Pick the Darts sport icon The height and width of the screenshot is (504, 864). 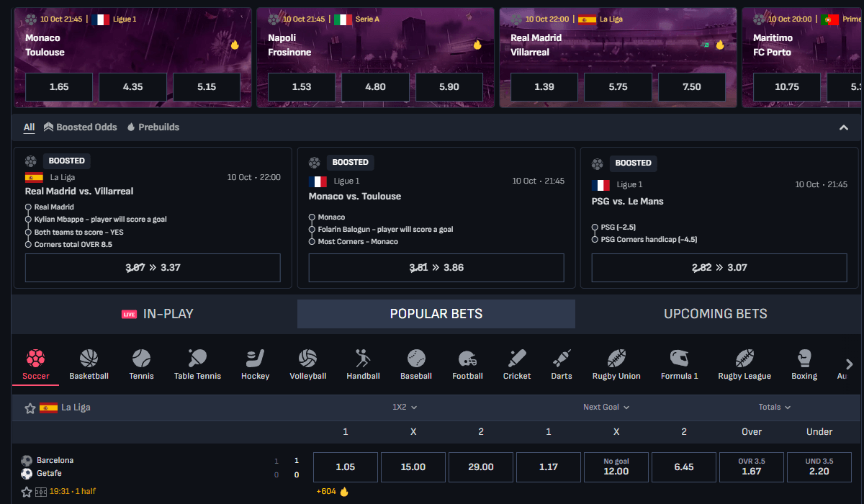[x=562, y=358]
